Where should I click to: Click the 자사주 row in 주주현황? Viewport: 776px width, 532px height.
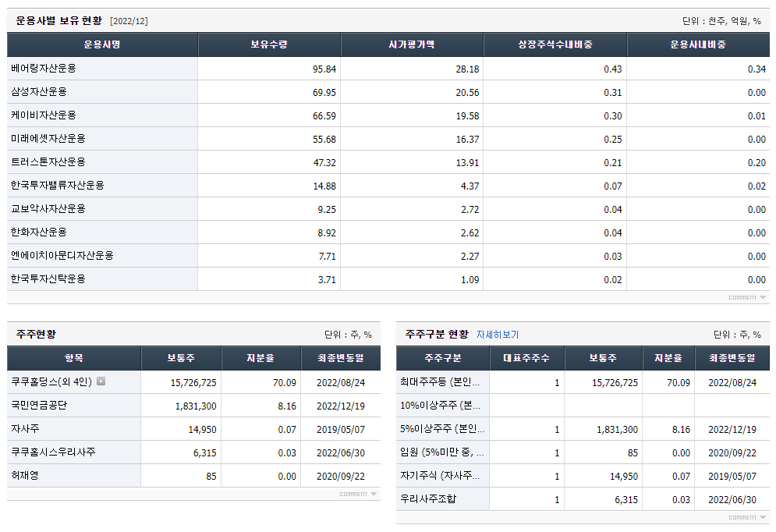[193, 428]
